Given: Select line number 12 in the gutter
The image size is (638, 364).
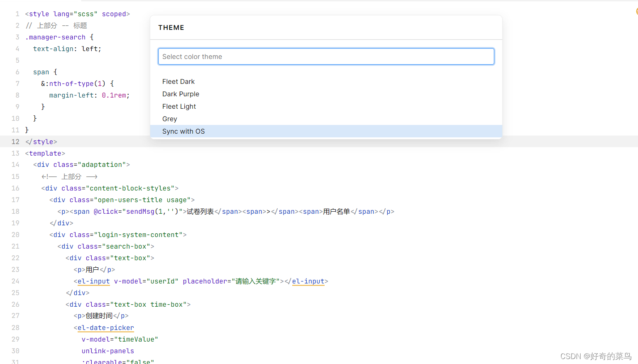Looking at the screenshot, I should pyautogui.click(x=15, y=142).
